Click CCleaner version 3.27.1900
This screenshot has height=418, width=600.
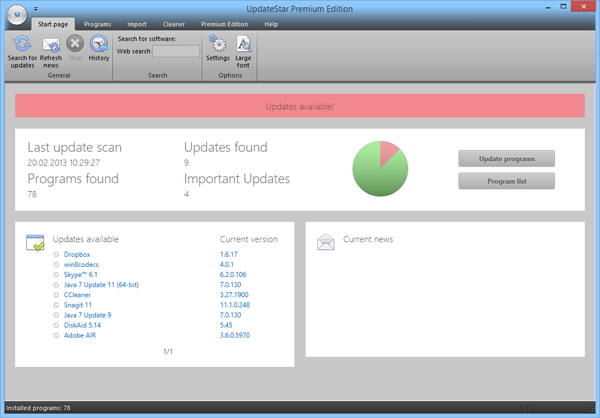[x=234, y=295]
